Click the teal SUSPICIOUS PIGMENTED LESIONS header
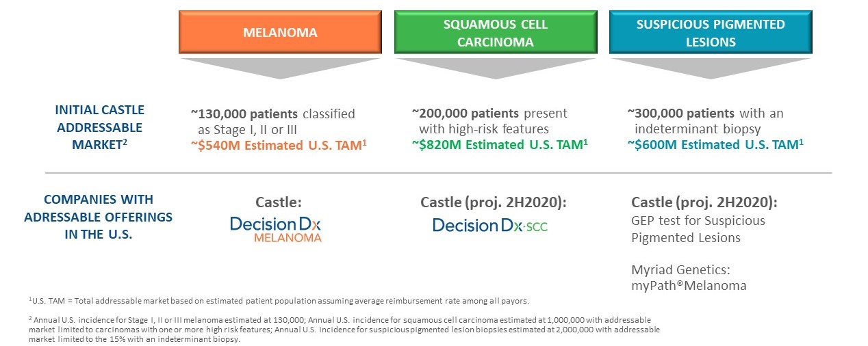 point(711,32)
